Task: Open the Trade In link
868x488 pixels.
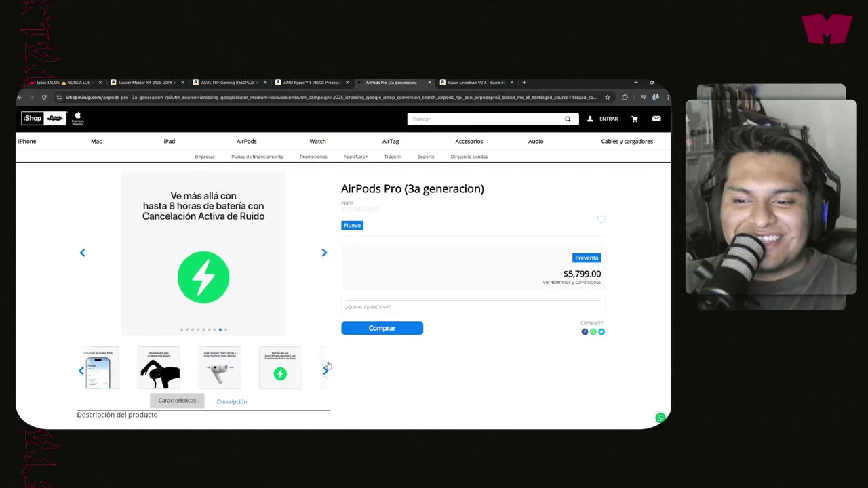Action: point(393,157)
